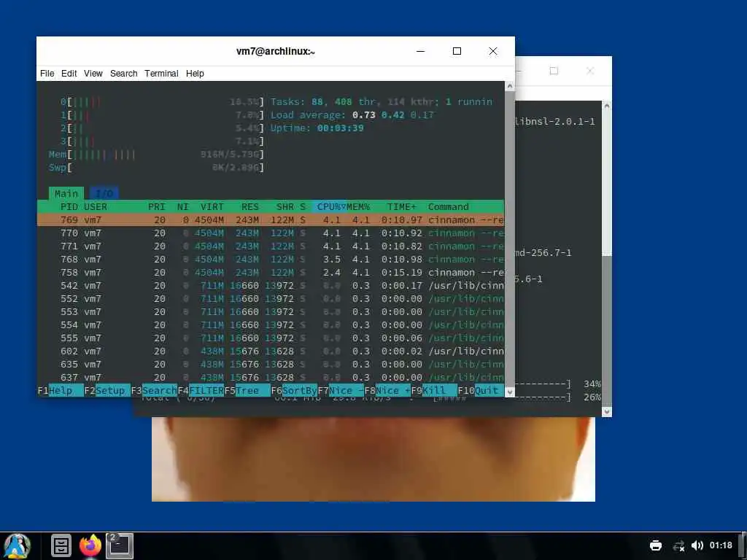Click the Command column header

(x=449, y=206)
